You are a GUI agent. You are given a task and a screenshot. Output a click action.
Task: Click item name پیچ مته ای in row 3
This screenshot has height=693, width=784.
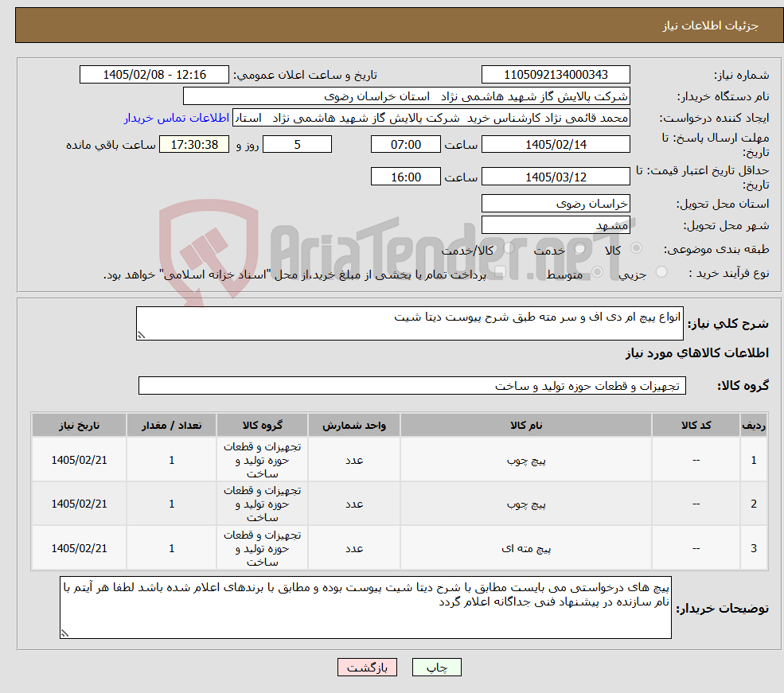pos(526,549)
